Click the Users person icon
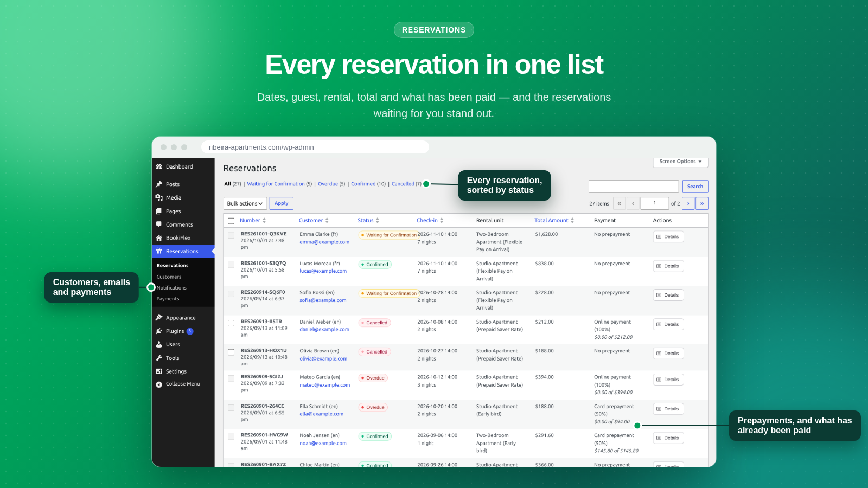868x488 pixels. (x=159, y=345)
